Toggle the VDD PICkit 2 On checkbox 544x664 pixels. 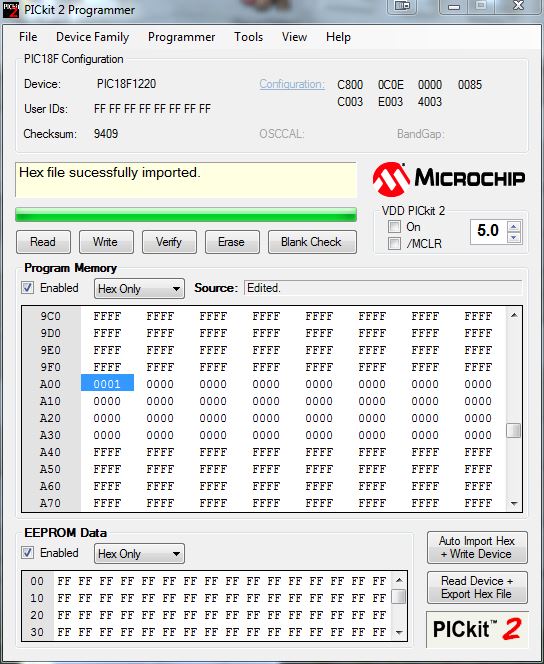pos(395,227)
